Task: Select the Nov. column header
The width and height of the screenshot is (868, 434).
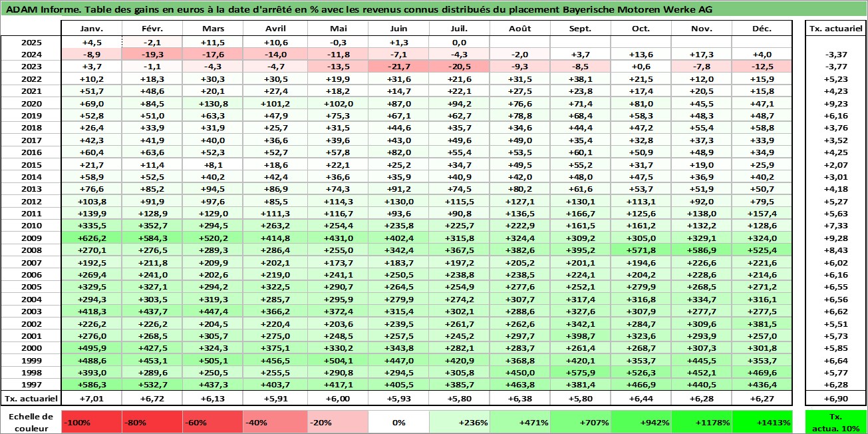Action: coord(701,29)
